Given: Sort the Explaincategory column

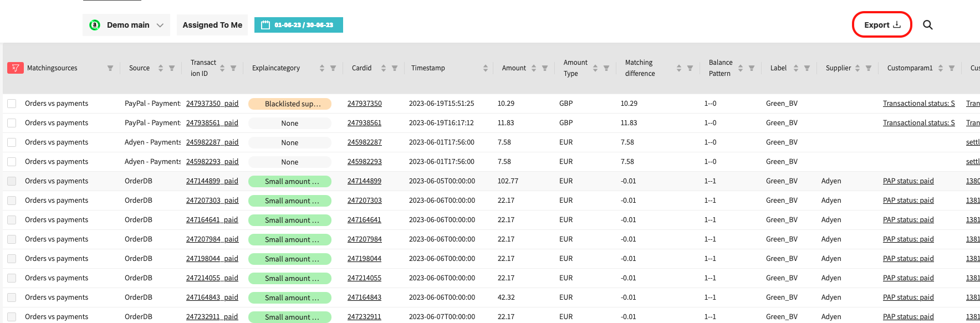Looking at the screenshot, I should tap(322, 68).
